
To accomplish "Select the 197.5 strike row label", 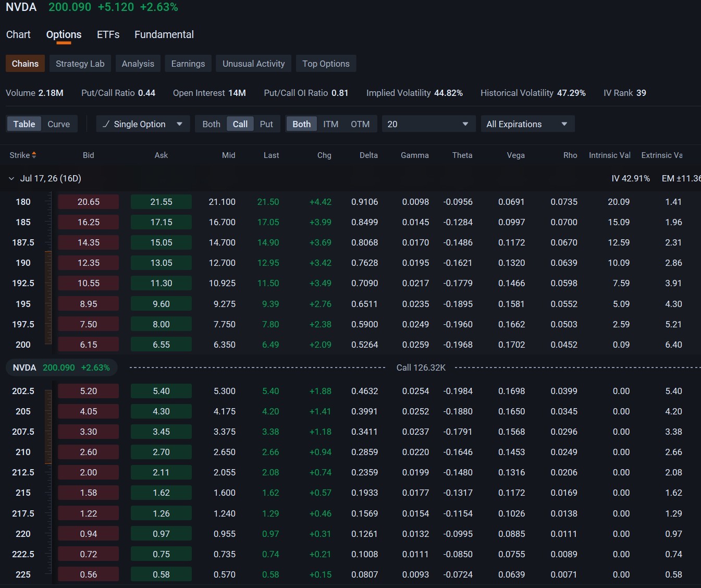I will tap(23, 324).
